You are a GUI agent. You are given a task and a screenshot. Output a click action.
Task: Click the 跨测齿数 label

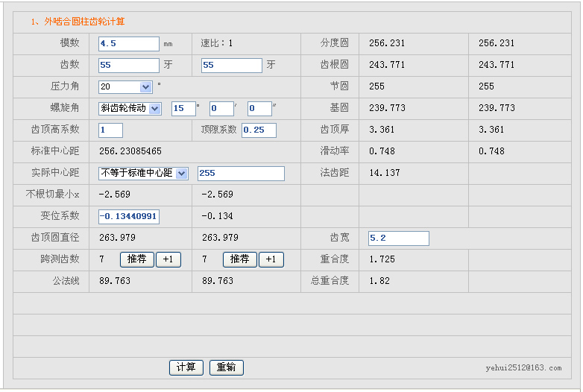tap(60, 259)
